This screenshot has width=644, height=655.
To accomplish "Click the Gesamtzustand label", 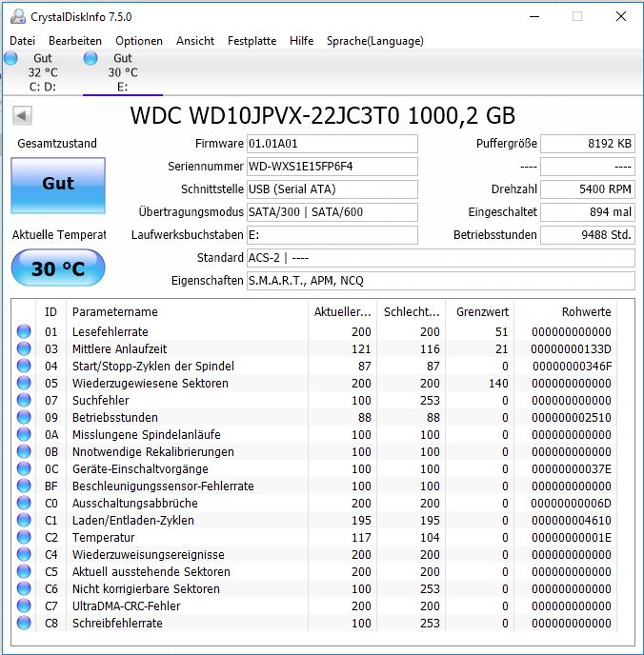I will [x=57, y=143].
